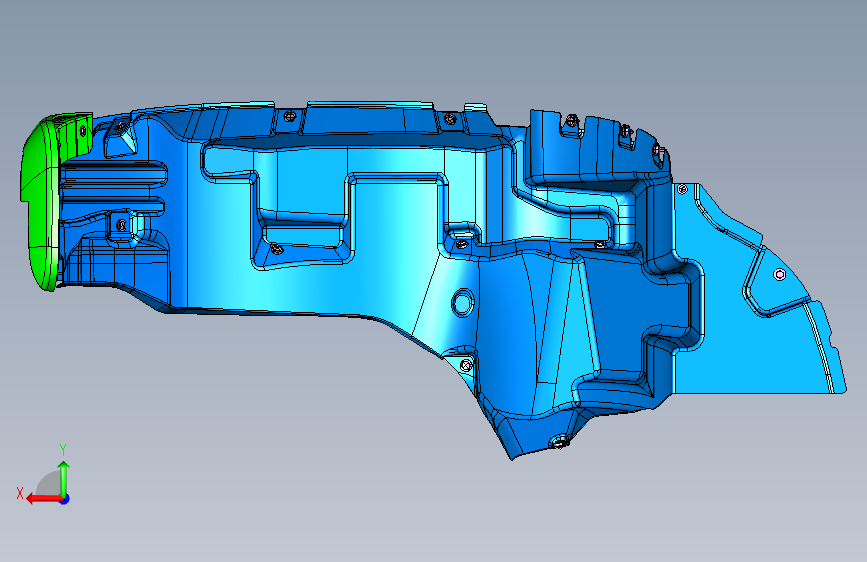This screenshot has height=562, width=867.
Task: Click the "X" axis label
Action: [x=20, y=493]
